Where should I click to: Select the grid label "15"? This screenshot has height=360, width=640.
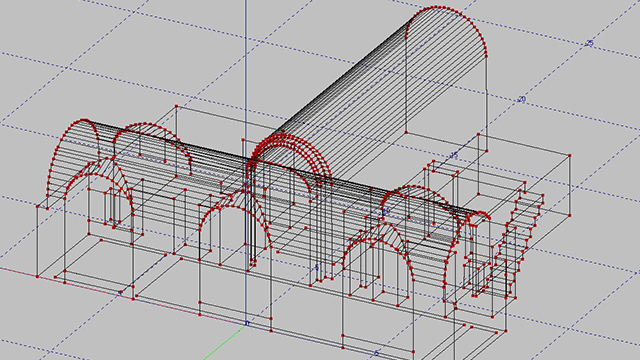(x=454, y=155)
